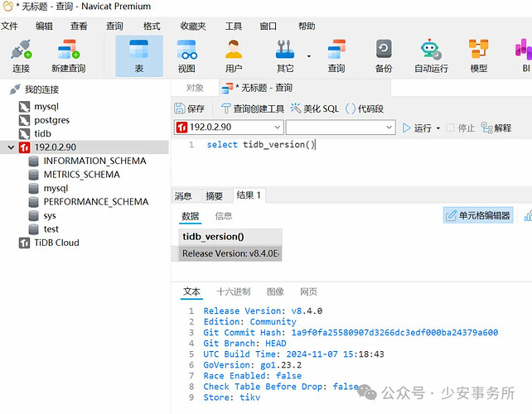Select the Release Version result cell

230,253
